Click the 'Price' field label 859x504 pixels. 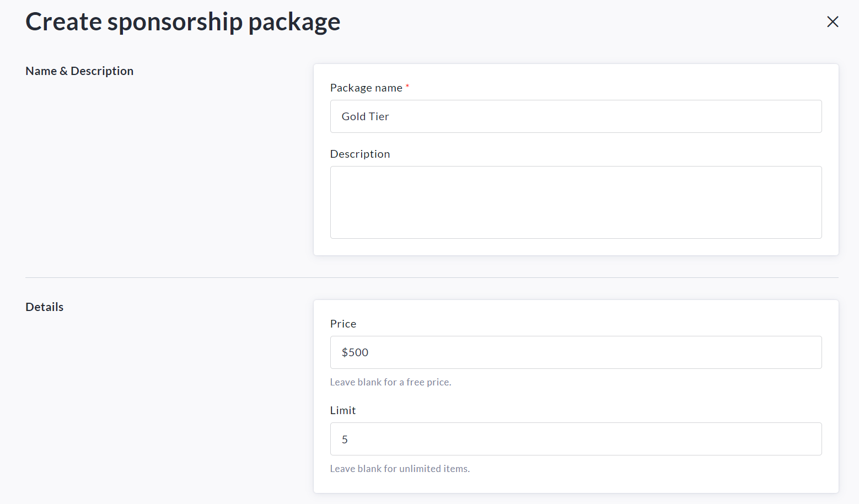[343, 324]
